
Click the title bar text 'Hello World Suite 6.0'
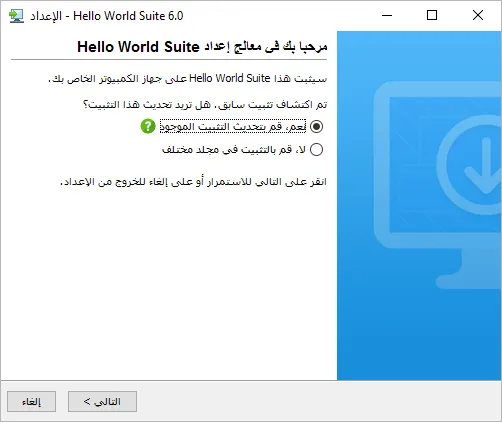click(128, 16)
